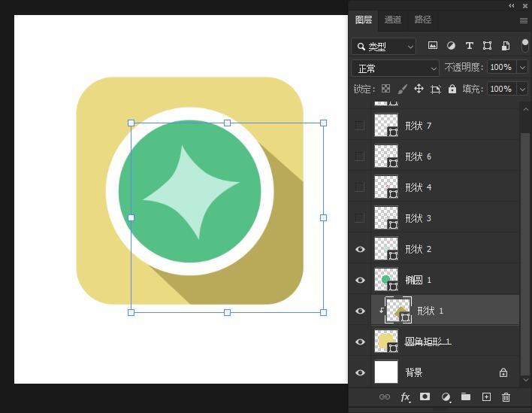This screenshot has width=532, height=413.
Task: Click link layers icon at panel bottom
Action: (x=385, y=396)
